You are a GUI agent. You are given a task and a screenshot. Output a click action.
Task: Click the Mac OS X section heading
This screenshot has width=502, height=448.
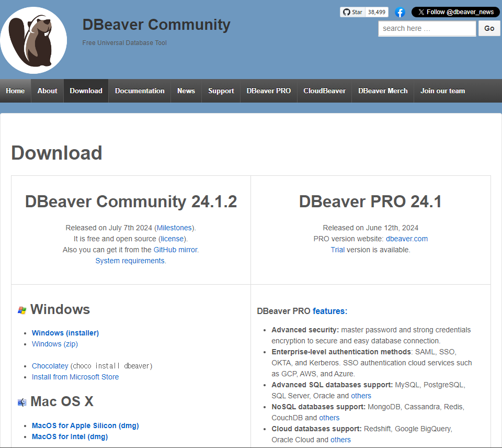pos(62,401)
